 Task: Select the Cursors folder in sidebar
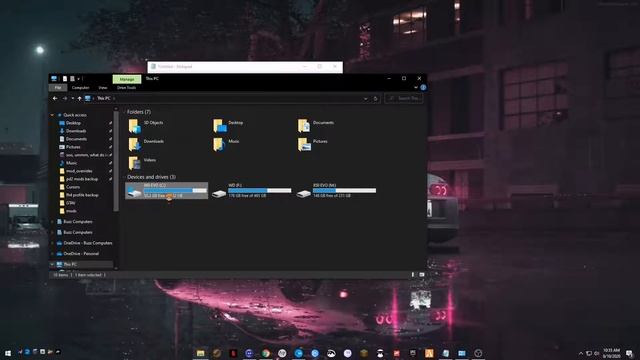click(x=69, y=187)
